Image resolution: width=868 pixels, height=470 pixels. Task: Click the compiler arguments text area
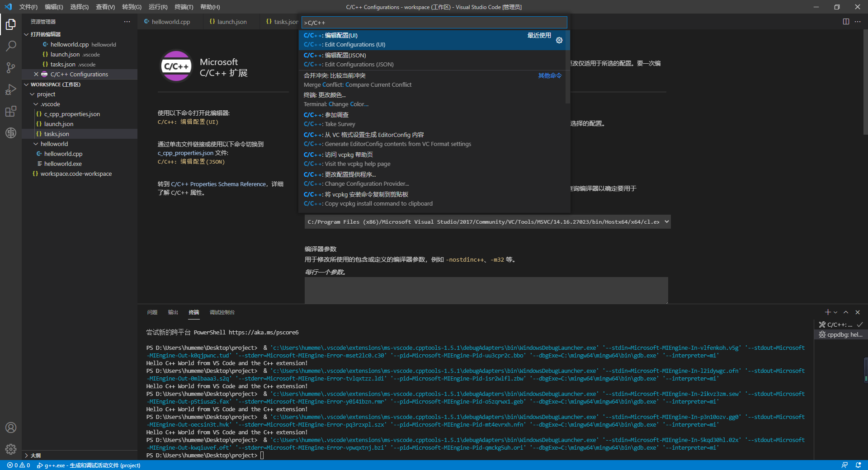point(486,290)
